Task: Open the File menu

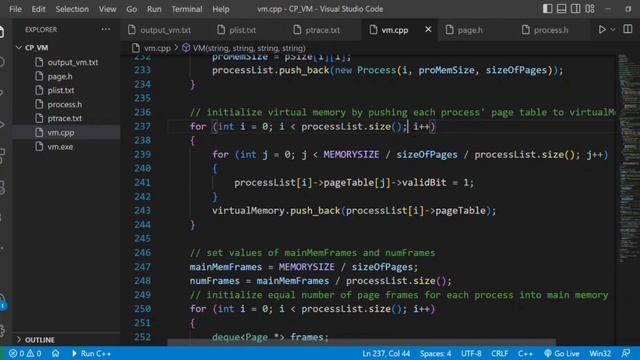Action: tap(15, 9)
